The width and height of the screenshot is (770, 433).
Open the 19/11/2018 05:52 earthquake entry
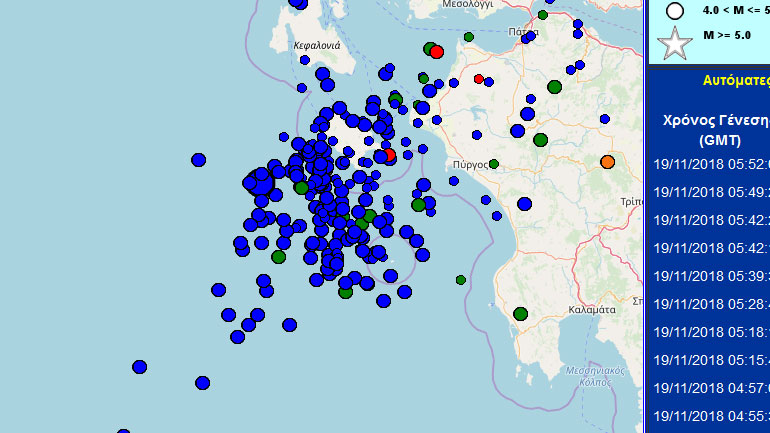[710, 164]
